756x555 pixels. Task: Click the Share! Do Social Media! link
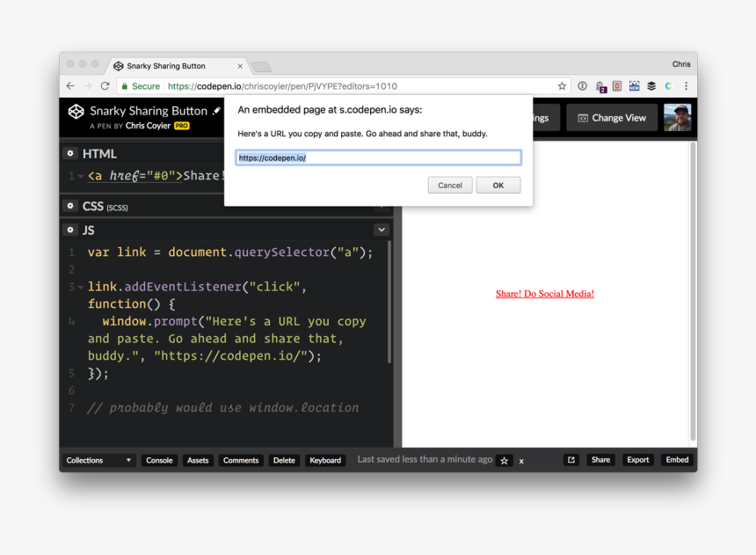point(544,294)
